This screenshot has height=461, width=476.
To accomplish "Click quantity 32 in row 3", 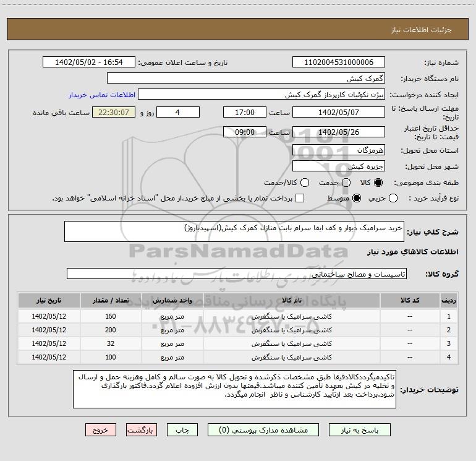I will coord(111,343).
